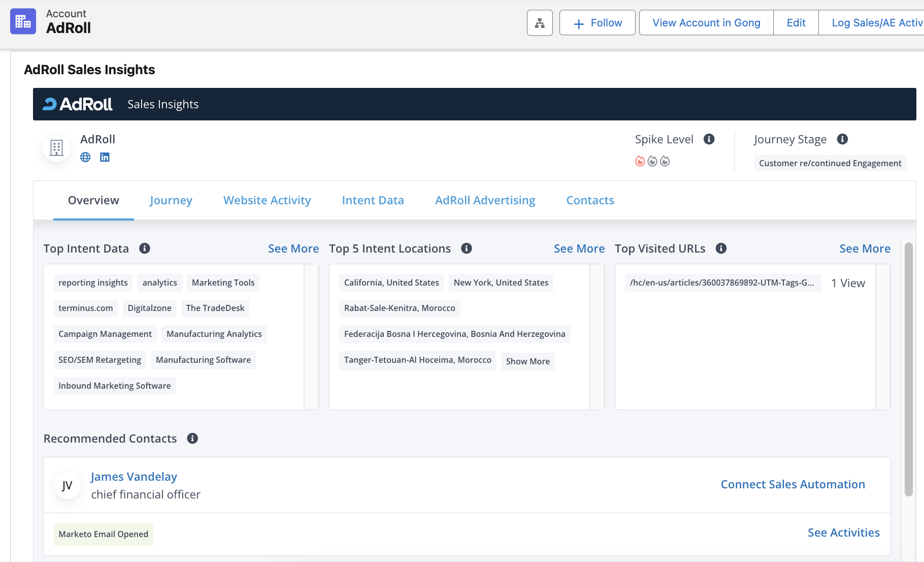
Task: Click 'New York, United States' location tag
Action: click(x=501, y=283)
